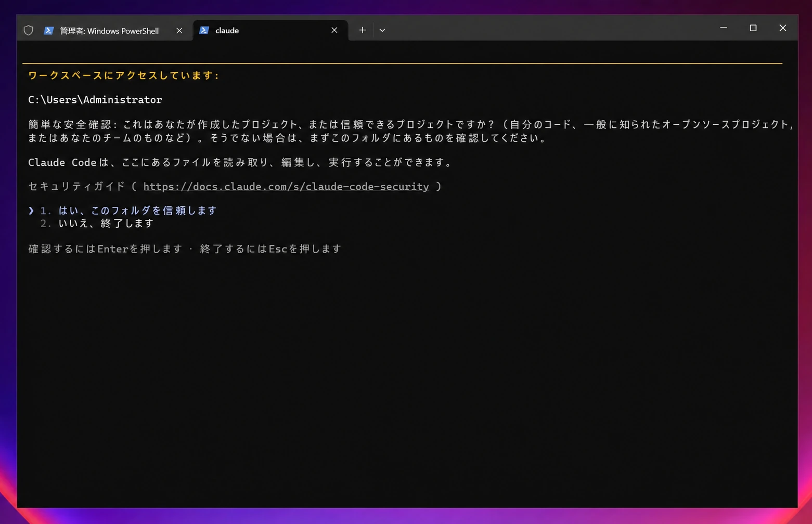This screenshot has width=812, height=524.
Task: Click the administrator shield icon in the tab bar
Action: [29, 31]
